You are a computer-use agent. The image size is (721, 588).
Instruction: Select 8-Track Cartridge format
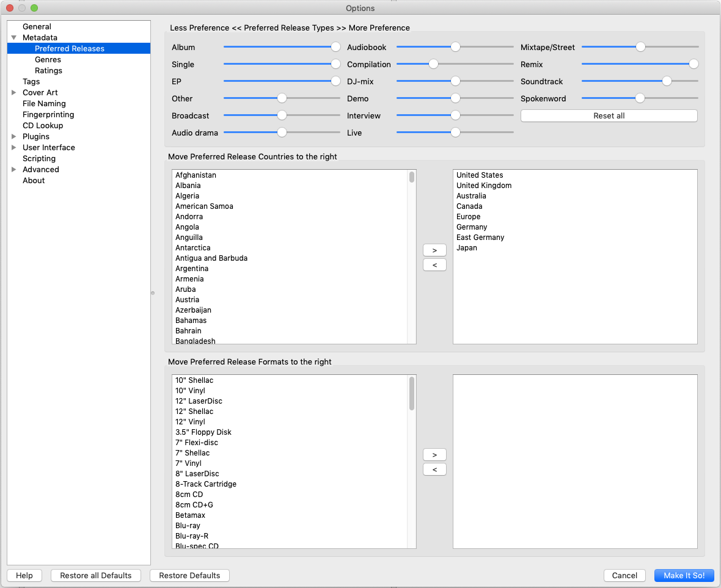pyautogui.click(x=206, y=484)
